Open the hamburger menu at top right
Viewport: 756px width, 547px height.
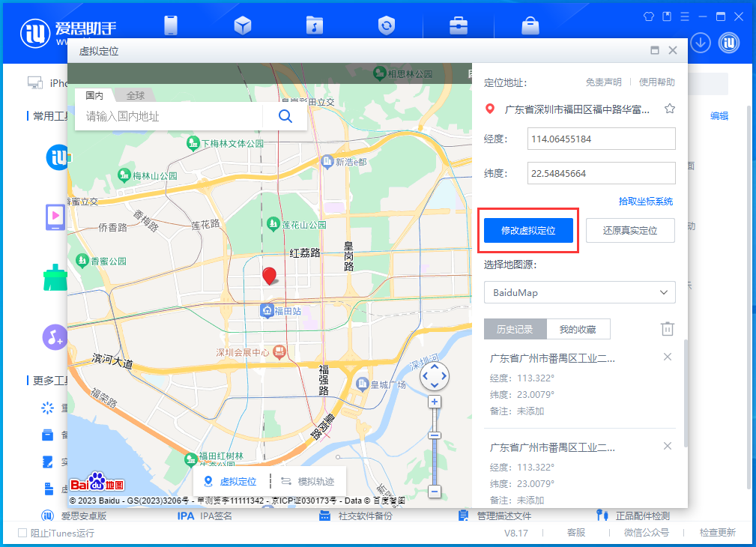click(686, 15)
